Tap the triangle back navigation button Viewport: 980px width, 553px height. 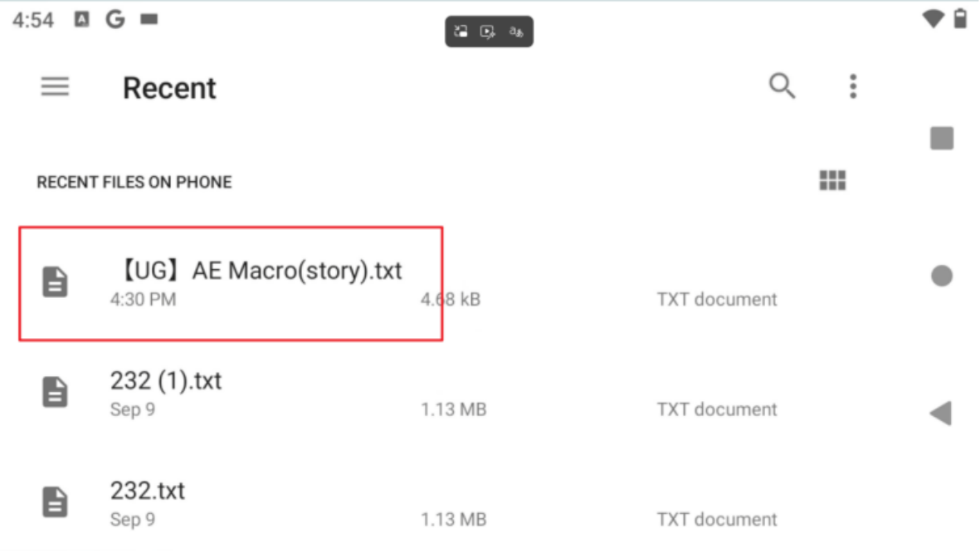(941, 414)
